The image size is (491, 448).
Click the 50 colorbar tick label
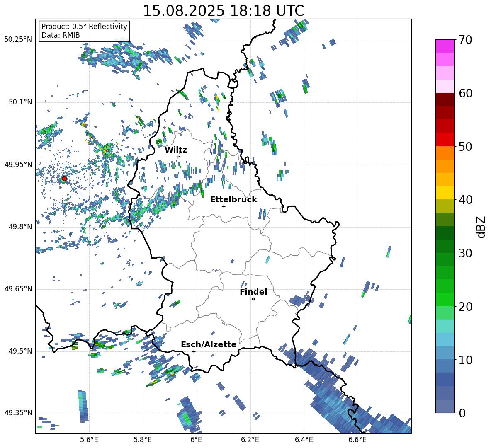tap(465, 147)
